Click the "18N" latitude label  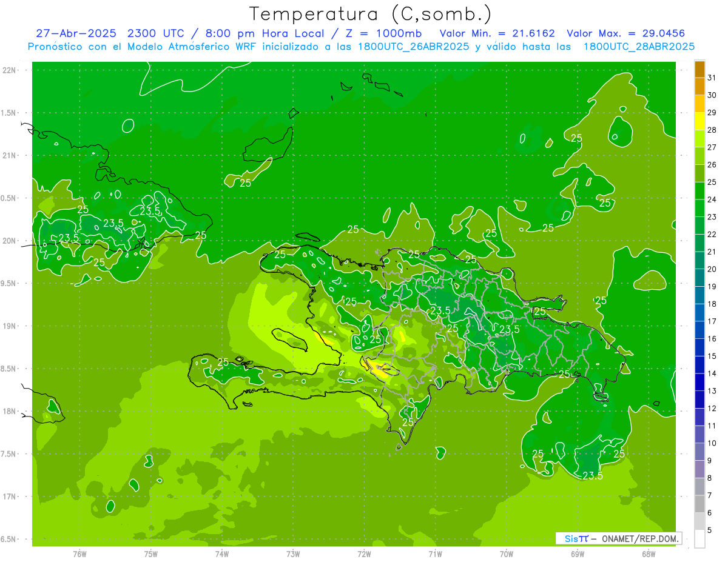click(10, 411)
